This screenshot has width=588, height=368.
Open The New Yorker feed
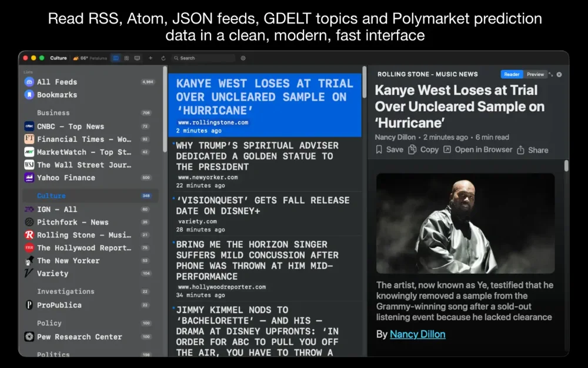(x=90, y=260)
